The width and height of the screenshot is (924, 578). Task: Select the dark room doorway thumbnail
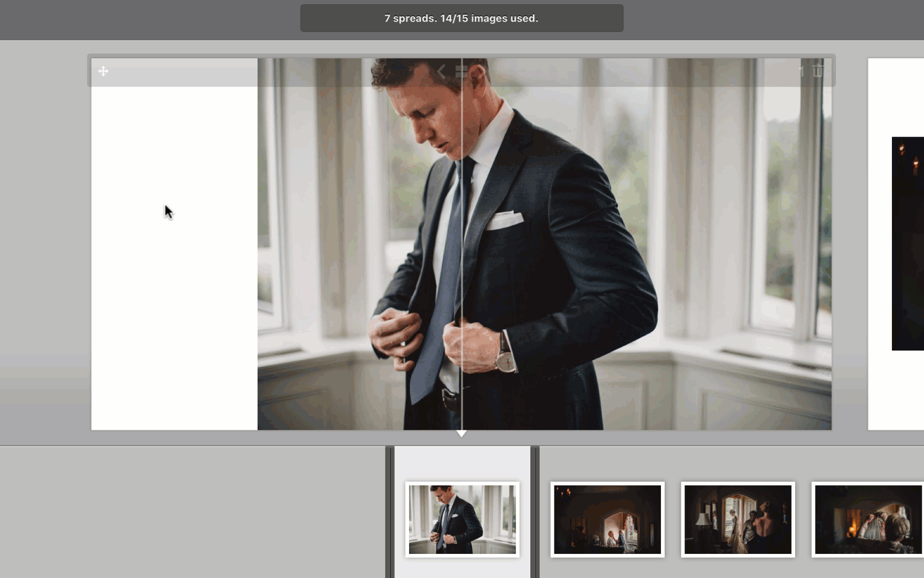click(607, 520)
